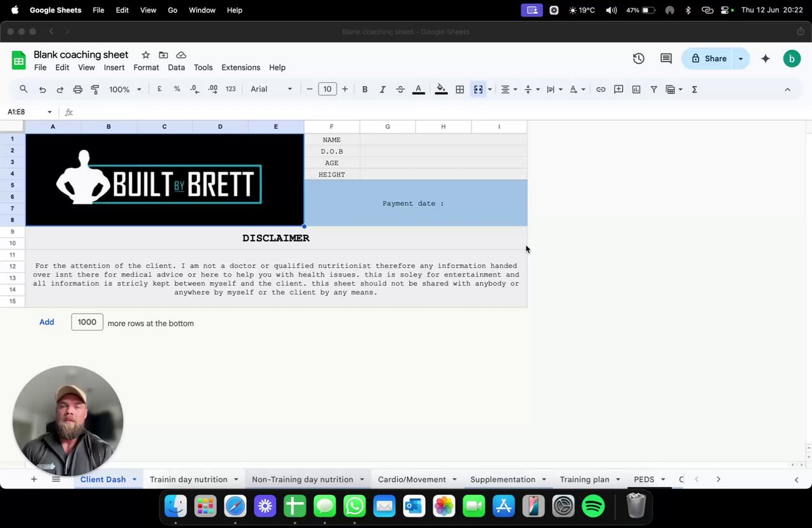Screen dimensions: 812x528
Task: Switch to Non-Training day nutrition sheet
Action: coord(303,479)
